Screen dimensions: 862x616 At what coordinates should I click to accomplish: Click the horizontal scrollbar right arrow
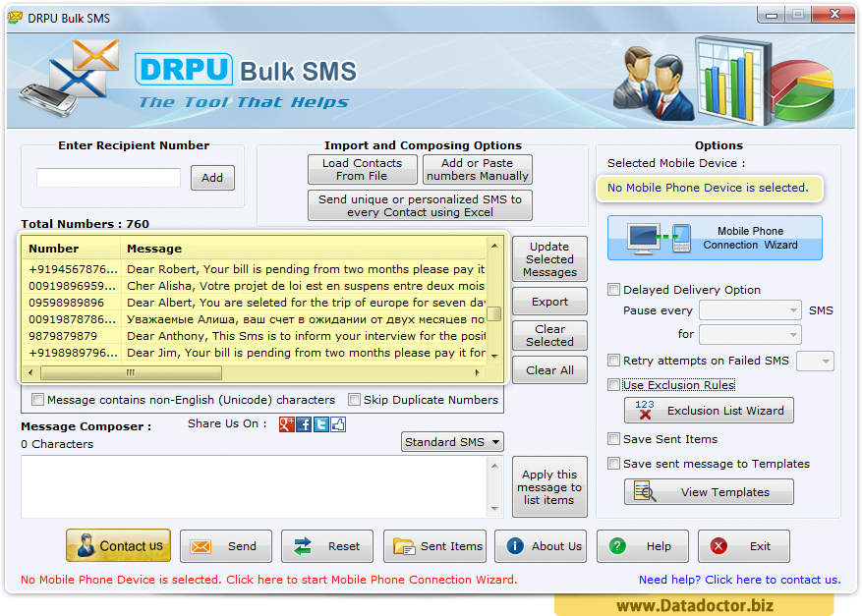point(477,372)
